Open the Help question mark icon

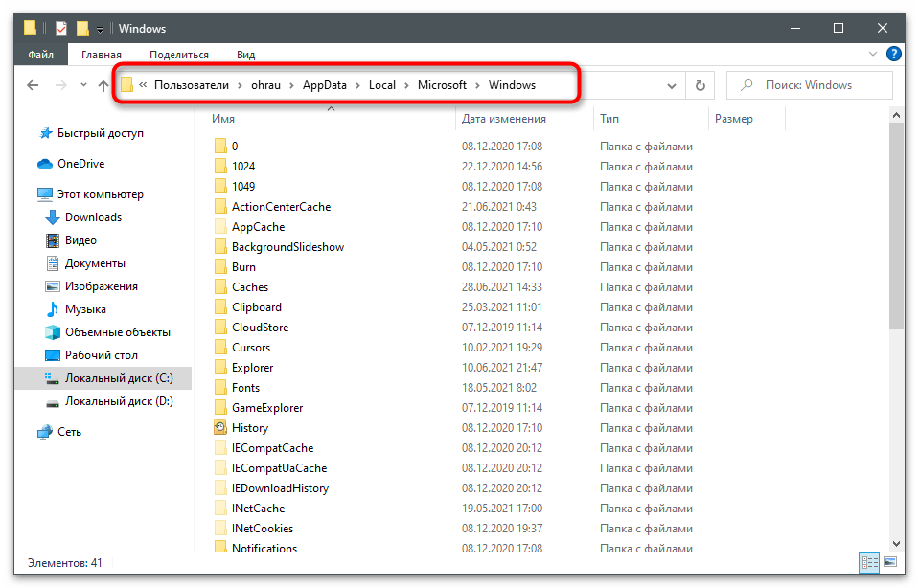(x=894, y=54)
